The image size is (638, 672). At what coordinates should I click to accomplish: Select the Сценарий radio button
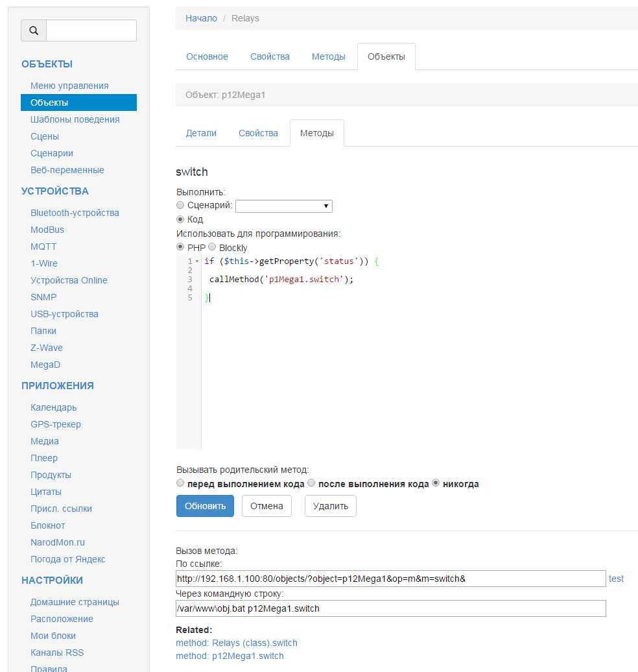(180, 205)
